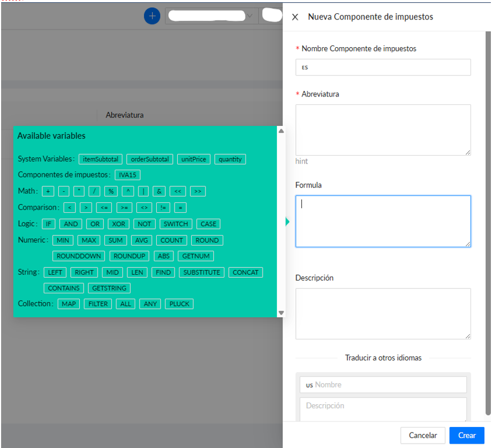Click the blue plus add button
492x448 pixels.
[x=152, y=16]
